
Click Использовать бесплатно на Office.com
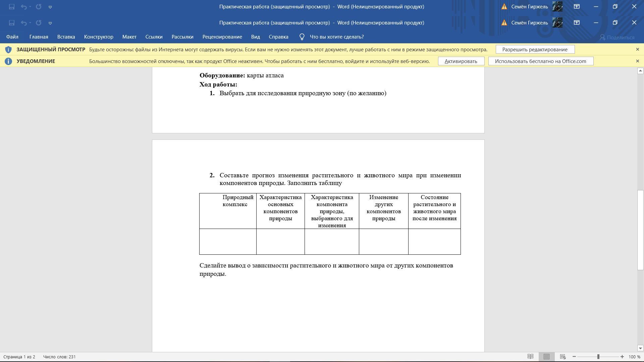click(540, 61)
